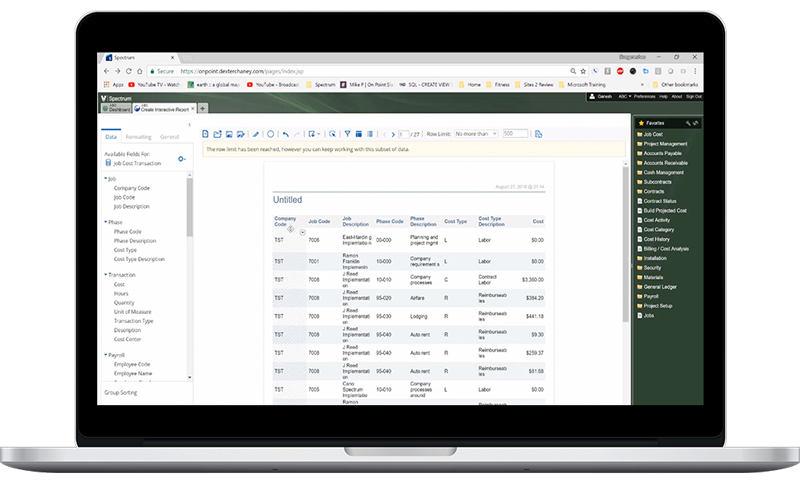800x480 pixels.
Task: Select the Employee Code field
Action: tap(132, 364)
